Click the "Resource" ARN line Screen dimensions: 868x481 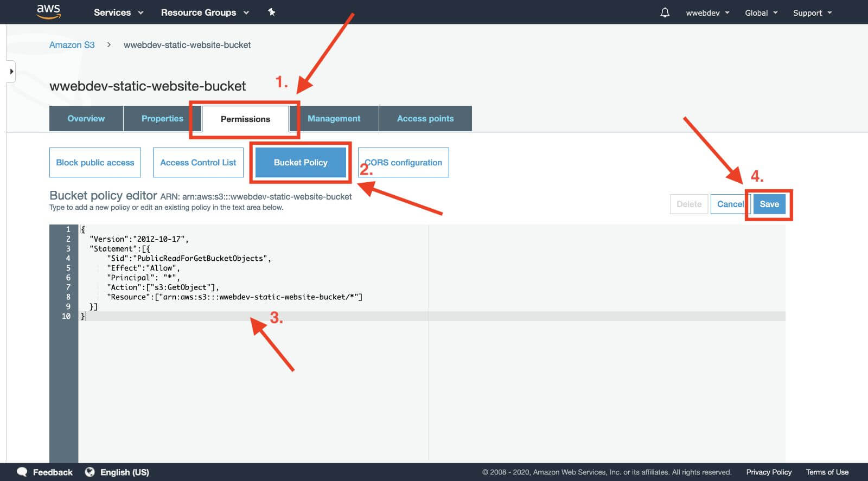click(x=234, y=297)
